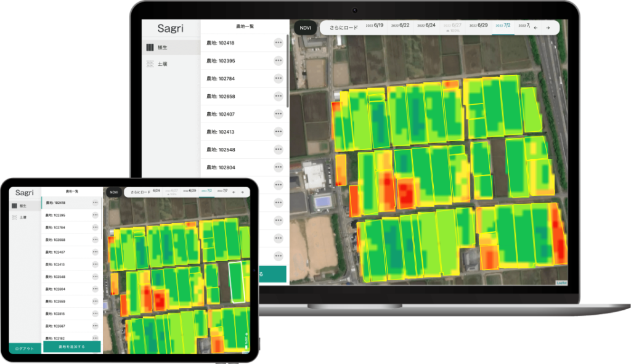Select 農地: 102182 row on the tablet
The height and width of the screenshot is (364, 631).
(71, 338)
